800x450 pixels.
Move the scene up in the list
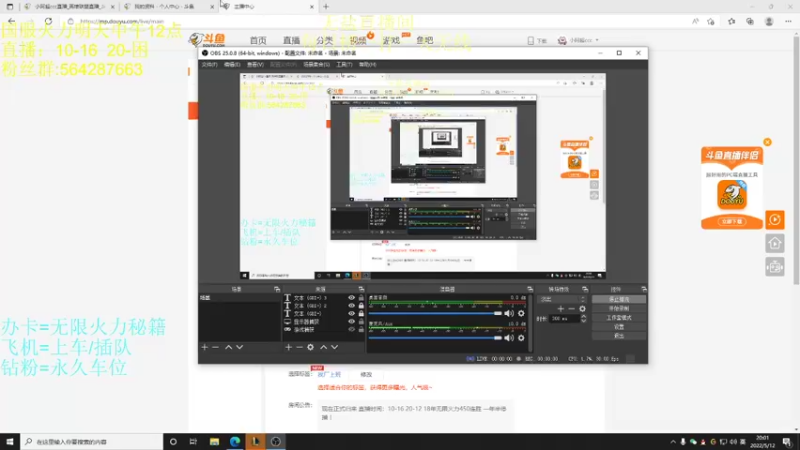[229, 347]
